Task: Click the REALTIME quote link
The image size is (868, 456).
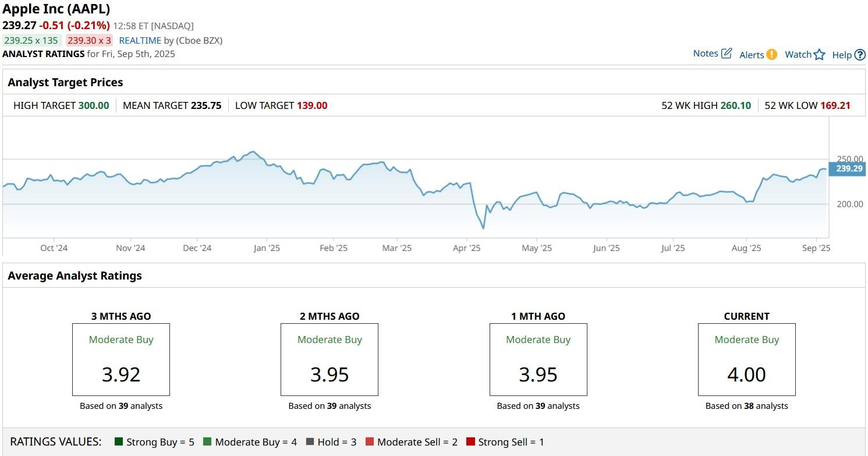Action: point(140,41)
